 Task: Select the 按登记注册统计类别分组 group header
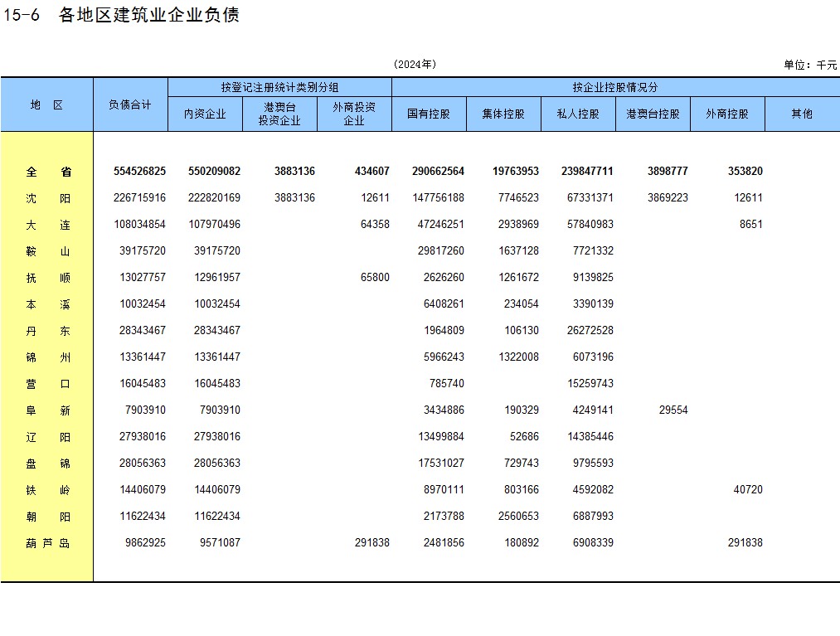click(279, 87)
